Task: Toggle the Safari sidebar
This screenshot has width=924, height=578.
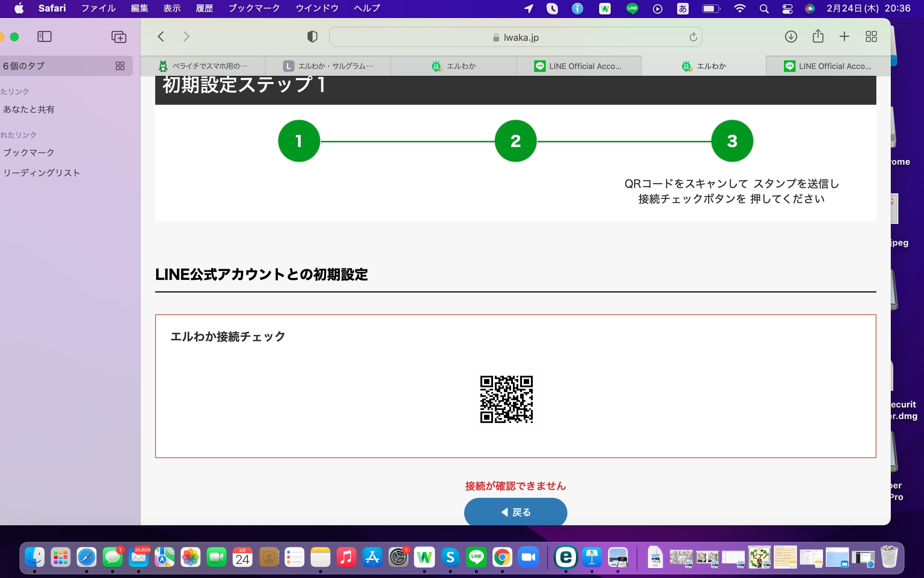Action: pyautogui.click(x=44, y=37)
